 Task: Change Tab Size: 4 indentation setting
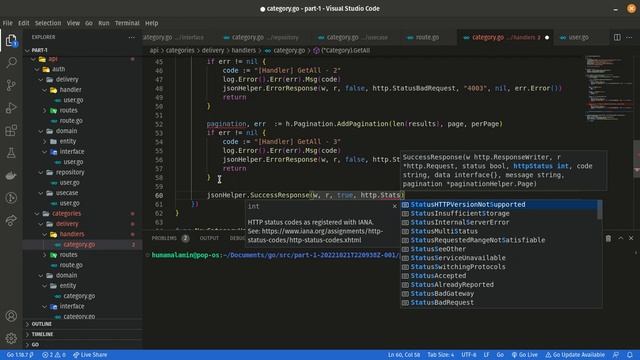(440, 355)
